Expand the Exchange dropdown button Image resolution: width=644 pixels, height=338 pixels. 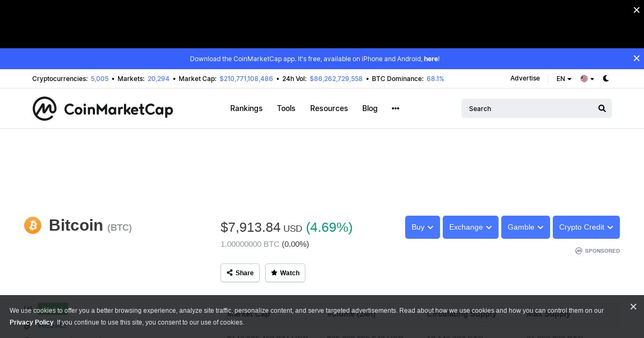[471, 227]
